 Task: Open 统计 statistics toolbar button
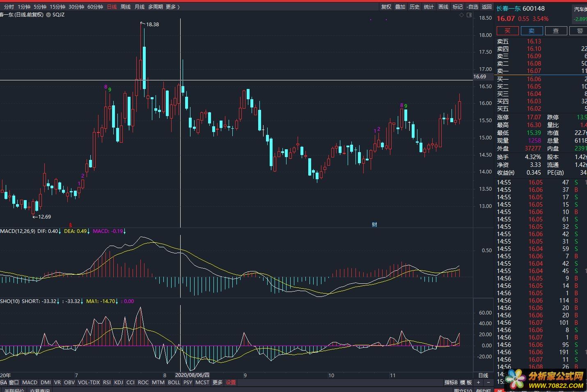429,7
